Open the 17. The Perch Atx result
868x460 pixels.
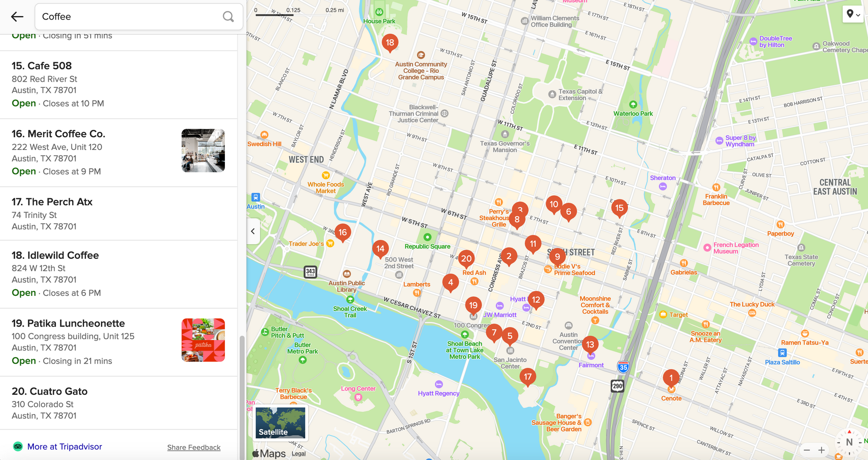click(118, 214)
